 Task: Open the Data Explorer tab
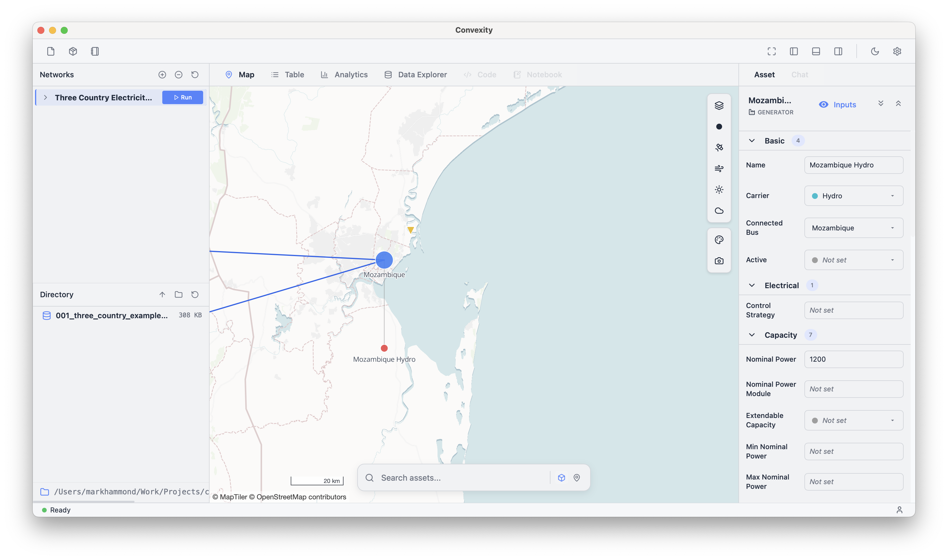415,75
